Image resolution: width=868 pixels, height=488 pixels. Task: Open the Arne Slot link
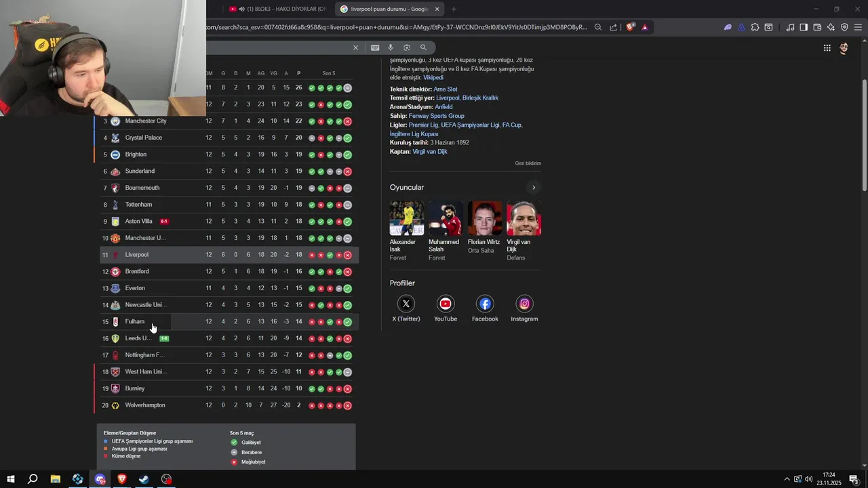446,89
